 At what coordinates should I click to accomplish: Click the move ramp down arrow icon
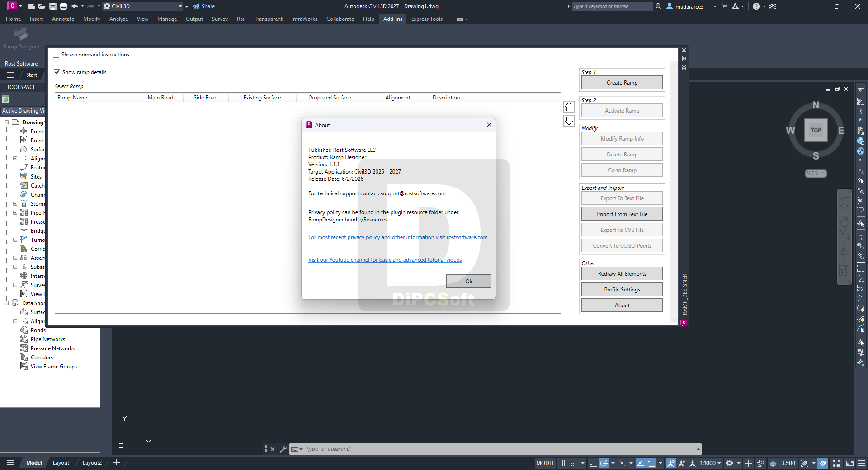point(569,121)
